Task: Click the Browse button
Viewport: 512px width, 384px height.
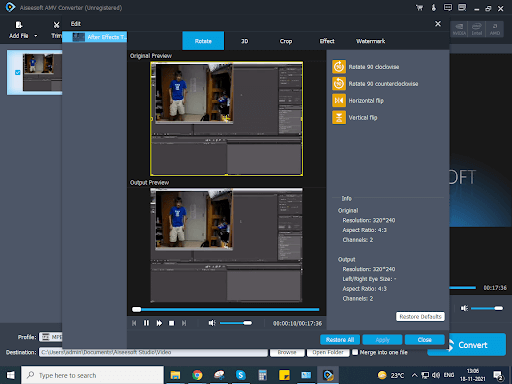Action: [287, 352]
